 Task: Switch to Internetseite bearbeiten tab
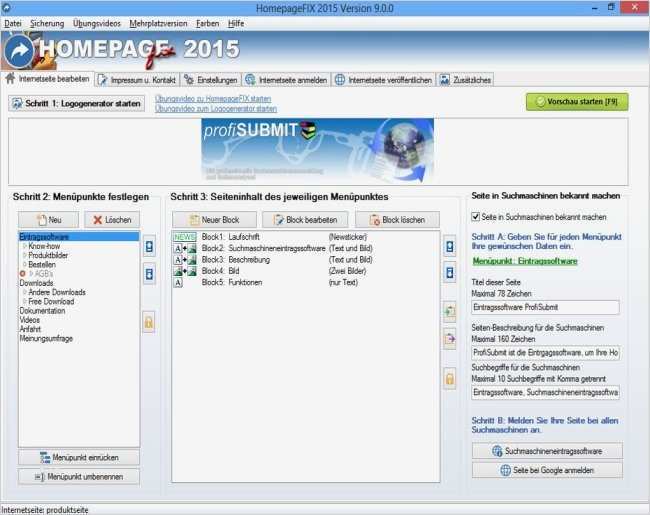(x=48, y=79)
